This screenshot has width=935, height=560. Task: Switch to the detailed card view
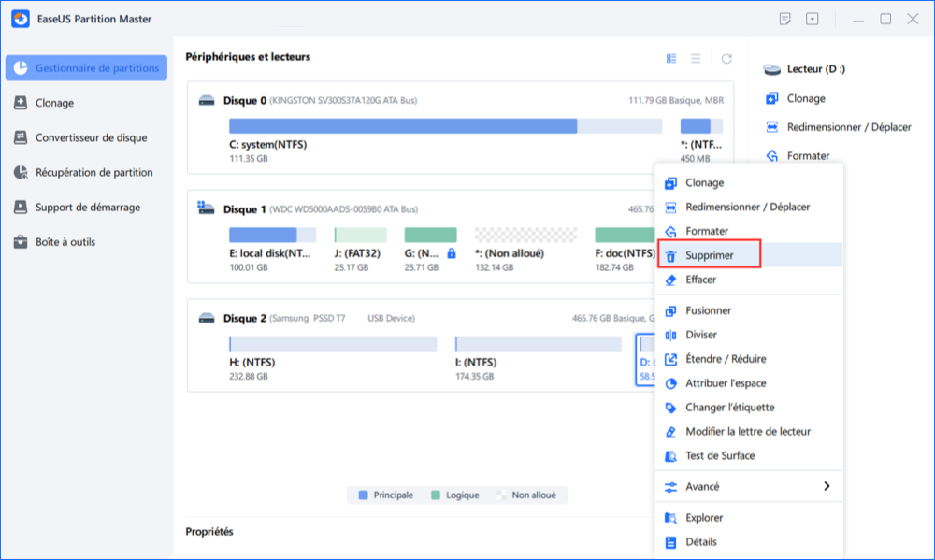point(671,58)
